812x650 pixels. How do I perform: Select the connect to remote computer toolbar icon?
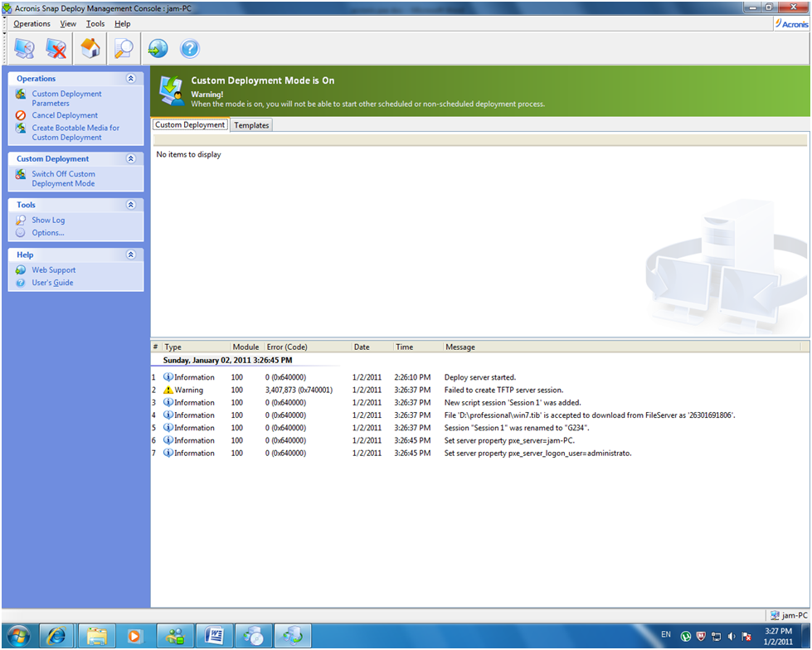24,48
